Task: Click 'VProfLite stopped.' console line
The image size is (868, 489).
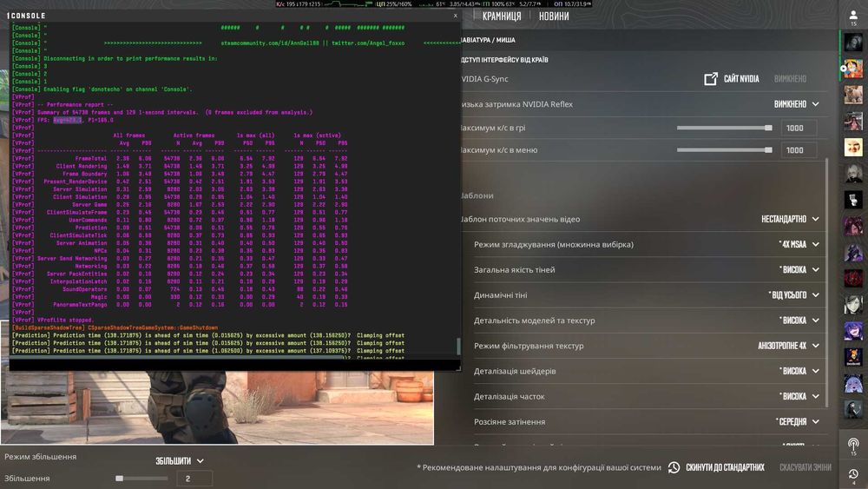Action: pyautogui.click(x=65, y=320)
